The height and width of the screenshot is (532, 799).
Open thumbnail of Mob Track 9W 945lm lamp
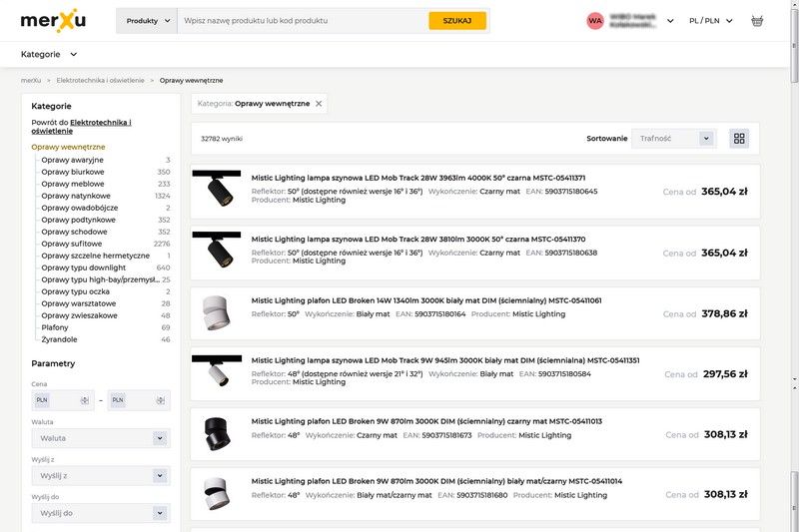217,371
